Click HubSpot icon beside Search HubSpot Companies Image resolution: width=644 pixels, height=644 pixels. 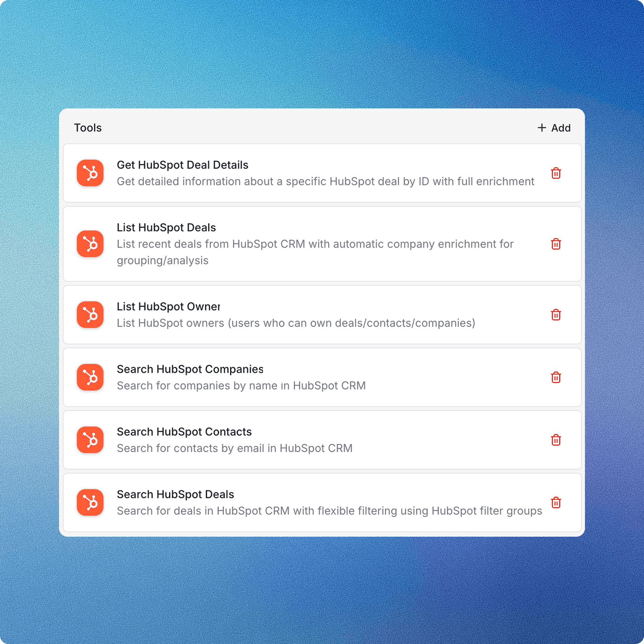click(x=90, y=377)
